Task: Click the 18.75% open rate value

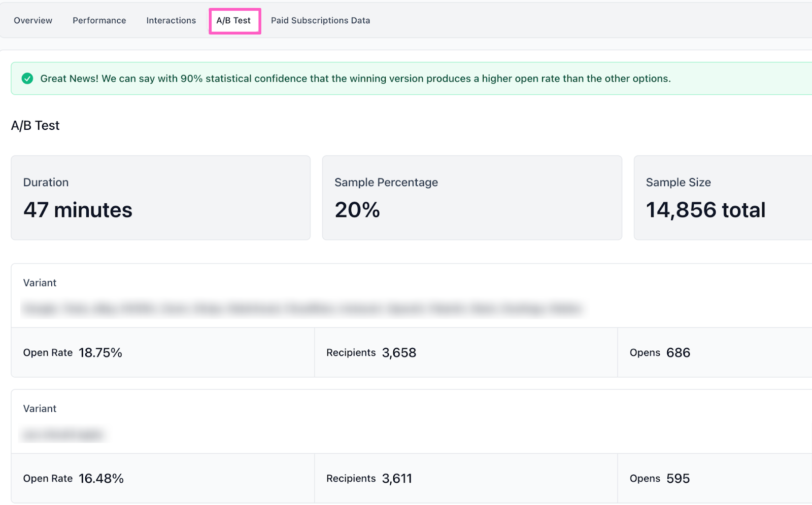Action: pyautogui.click(x=100, y=353)
